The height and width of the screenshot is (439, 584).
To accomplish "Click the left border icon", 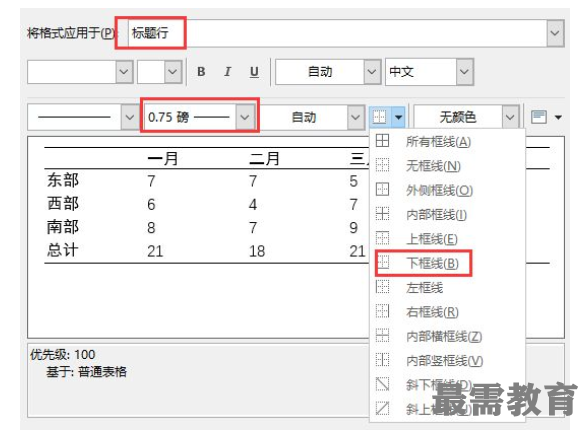I will 382,287.
